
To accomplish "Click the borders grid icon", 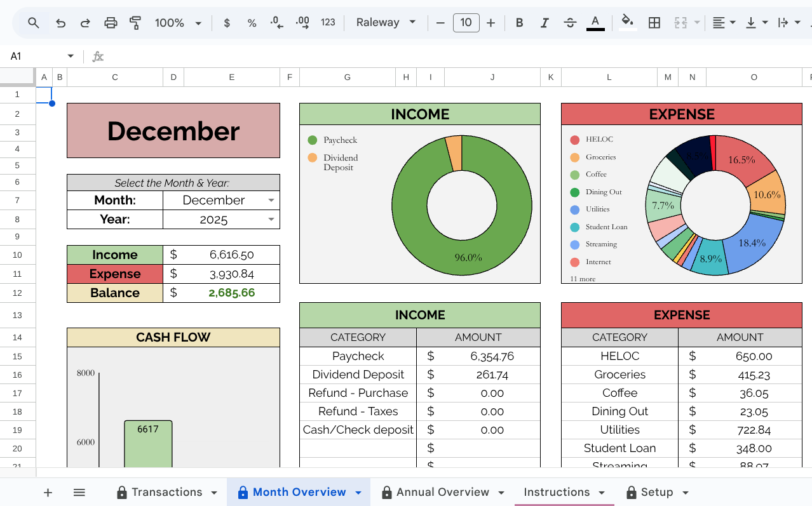I will [x=654, y=23].
